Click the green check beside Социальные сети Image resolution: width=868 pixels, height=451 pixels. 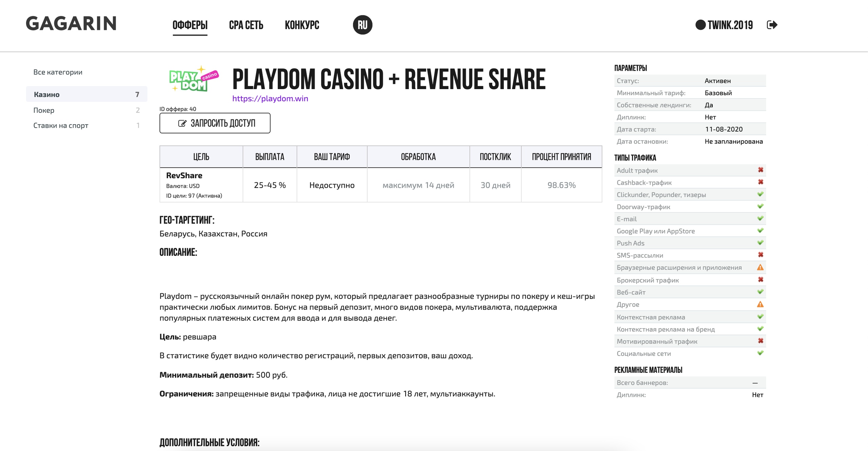(761, 353)
